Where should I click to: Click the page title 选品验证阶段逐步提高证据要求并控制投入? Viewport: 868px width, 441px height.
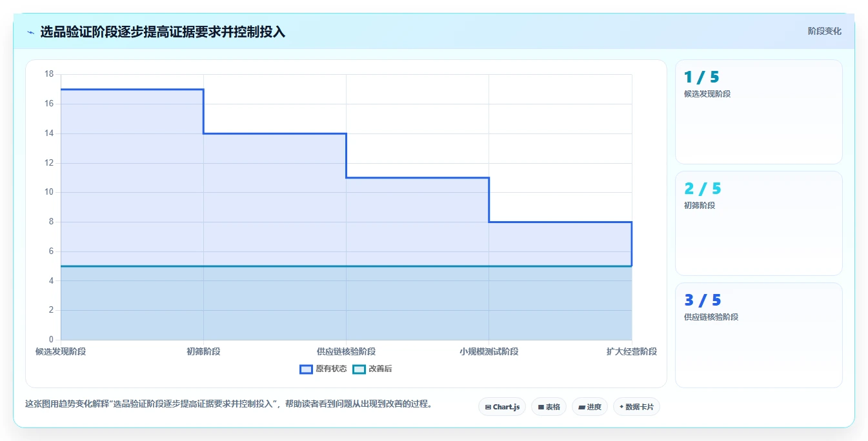pyautogui.click(x=163, y=32)
